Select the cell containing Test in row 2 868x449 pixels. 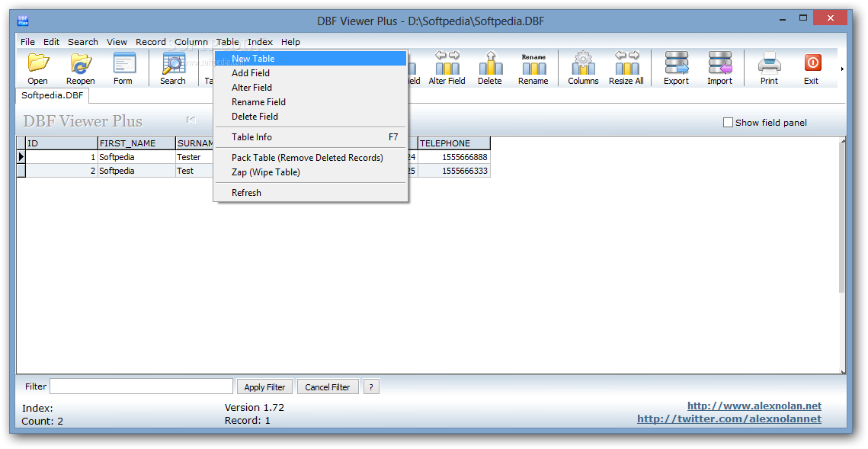click(x=195, y=171)
